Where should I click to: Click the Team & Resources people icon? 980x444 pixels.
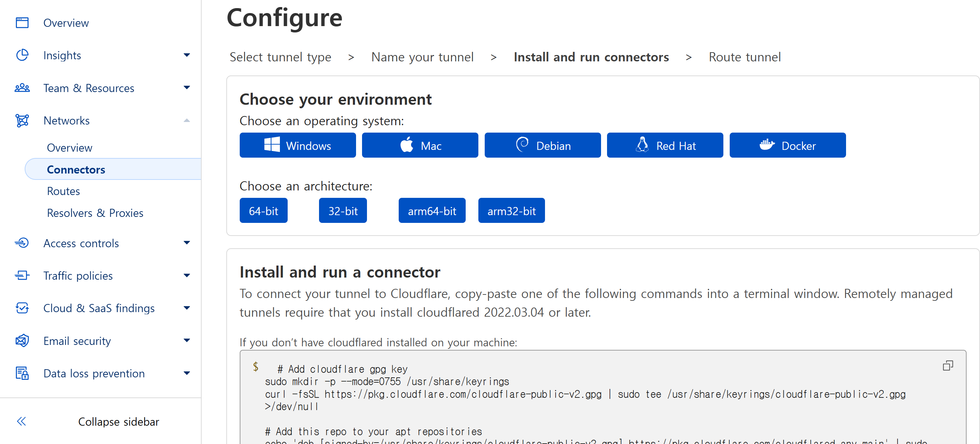click(22, 88)
